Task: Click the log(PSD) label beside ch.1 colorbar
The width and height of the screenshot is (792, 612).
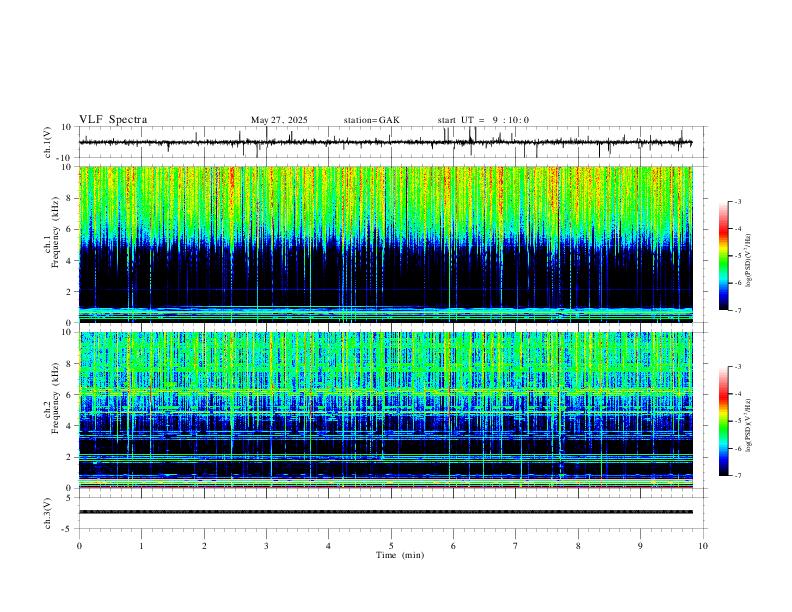Action: point(749,261)
